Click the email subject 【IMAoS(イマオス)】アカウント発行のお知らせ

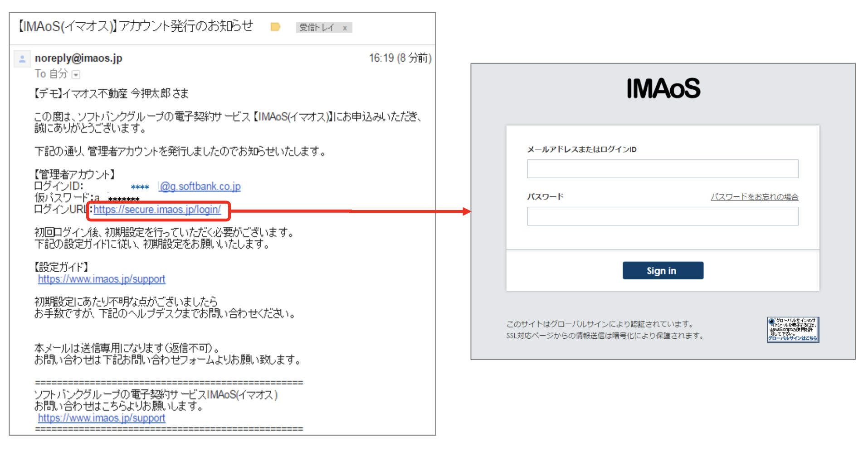135,26
